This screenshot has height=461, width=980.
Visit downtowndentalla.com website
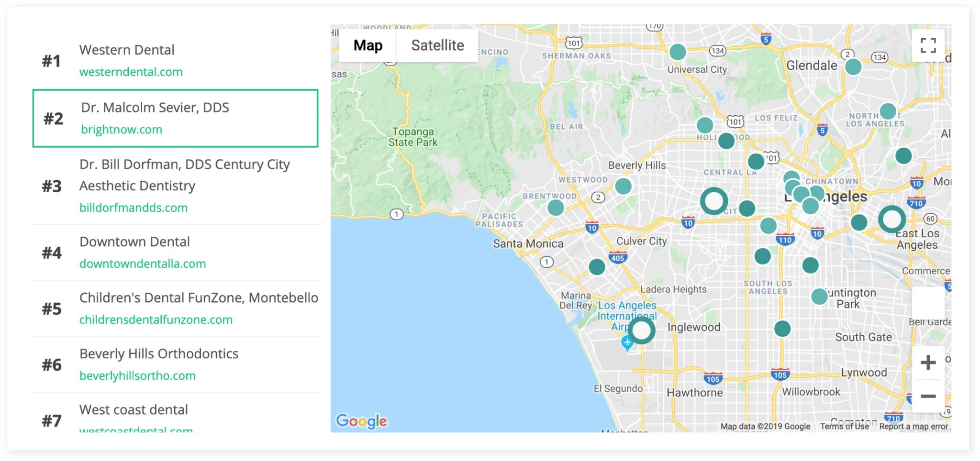(x=142, y=263)
